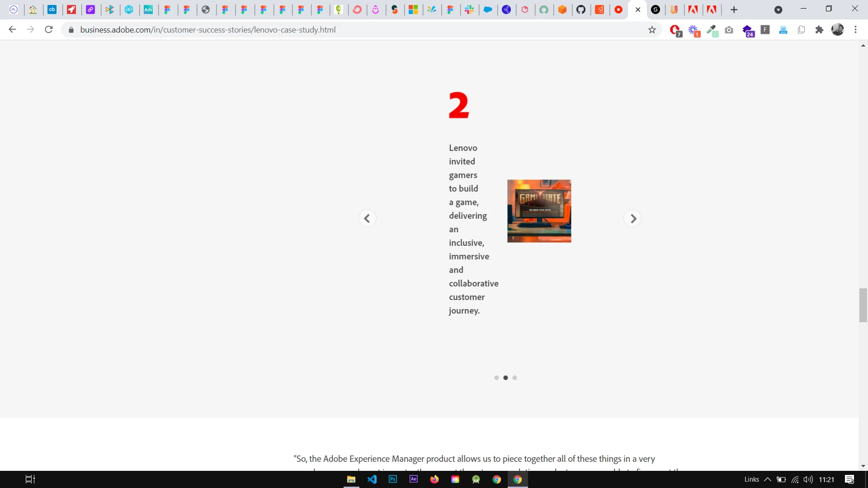Go to previous carousel slide arrow

point(367,219)
